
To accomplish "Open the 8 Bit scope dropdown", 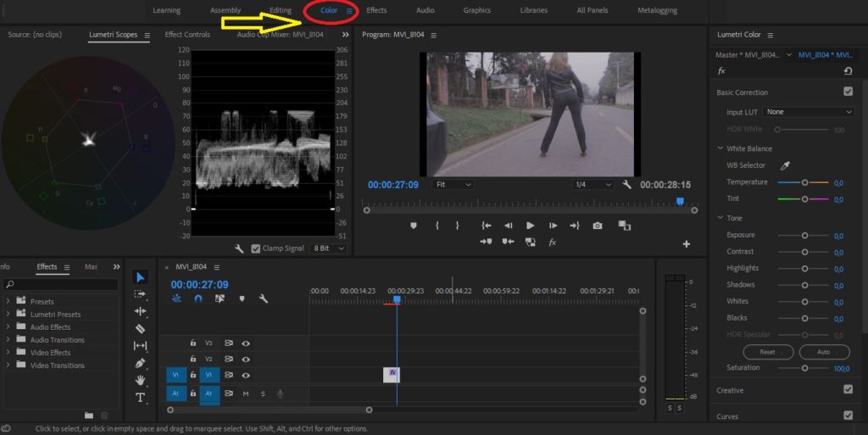I will (x=329, y=248).
